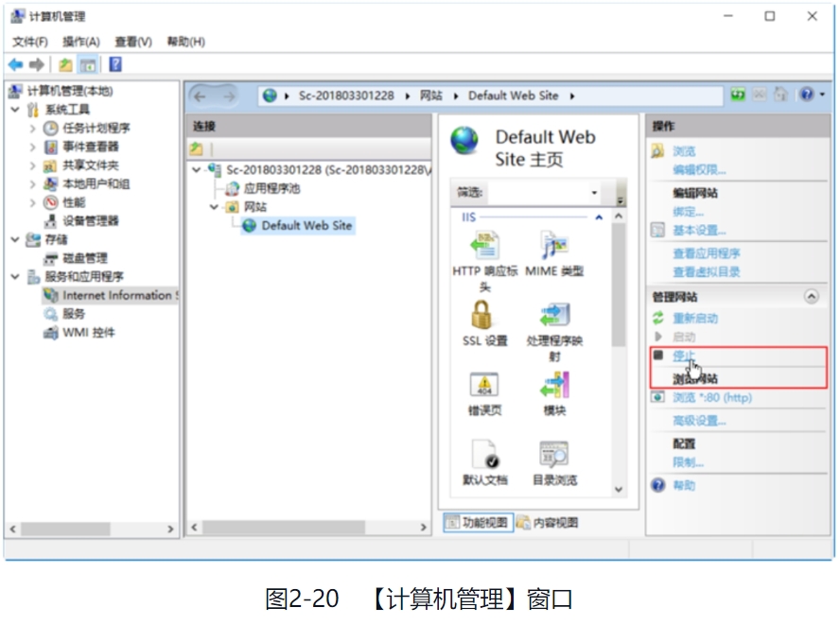
Task: Open the 处理程序映射 feature icon
Action: 553,315
